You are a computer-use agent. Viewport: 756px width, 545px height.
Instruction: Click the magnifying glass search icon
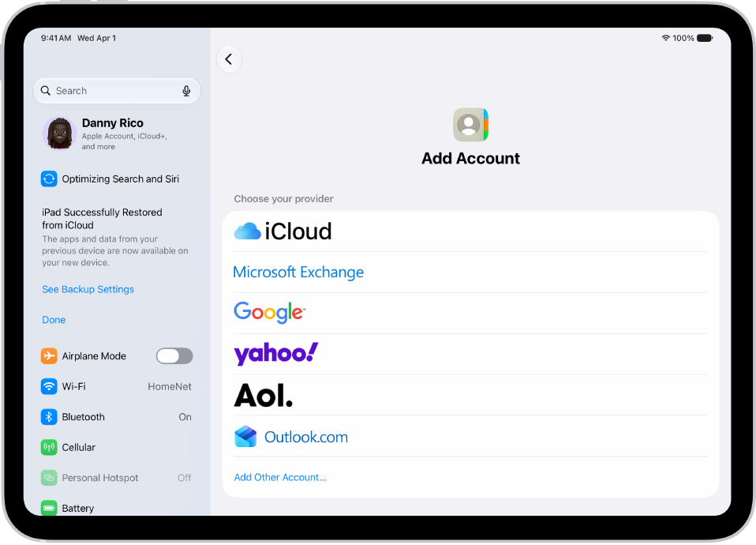click(46, 91)
